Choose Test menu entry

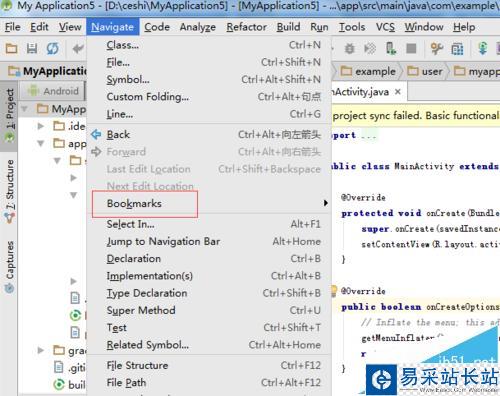(209, 328)
